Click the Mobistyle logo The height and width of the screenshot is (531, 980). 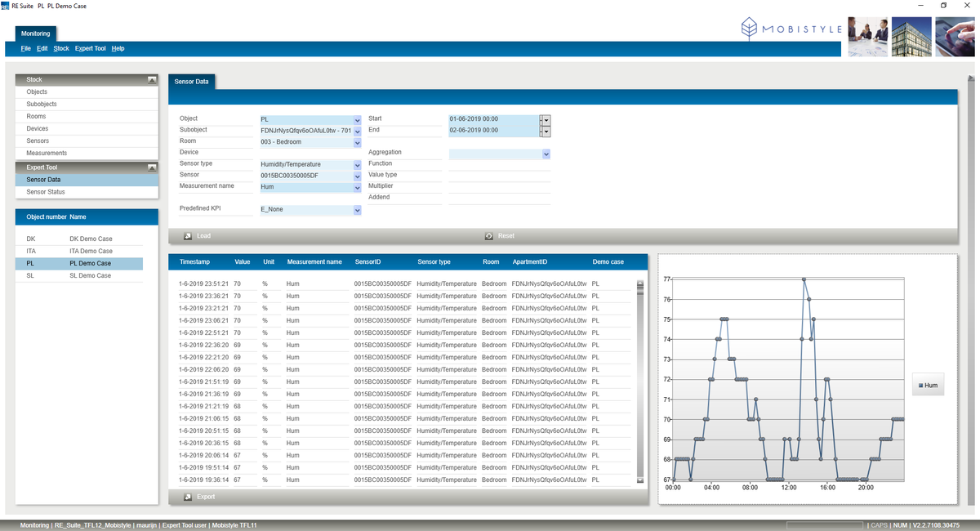(x=791, y=29)
